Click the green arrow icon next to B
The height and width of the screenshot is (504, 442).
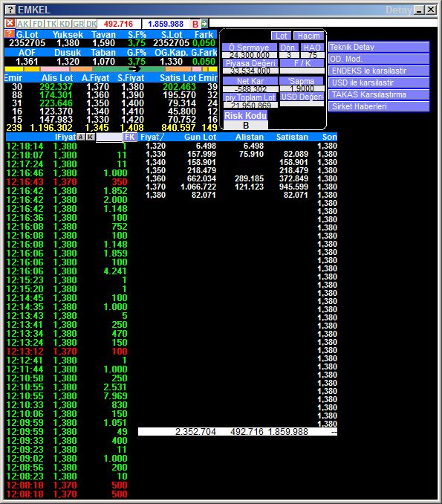(x=204, y=24)
